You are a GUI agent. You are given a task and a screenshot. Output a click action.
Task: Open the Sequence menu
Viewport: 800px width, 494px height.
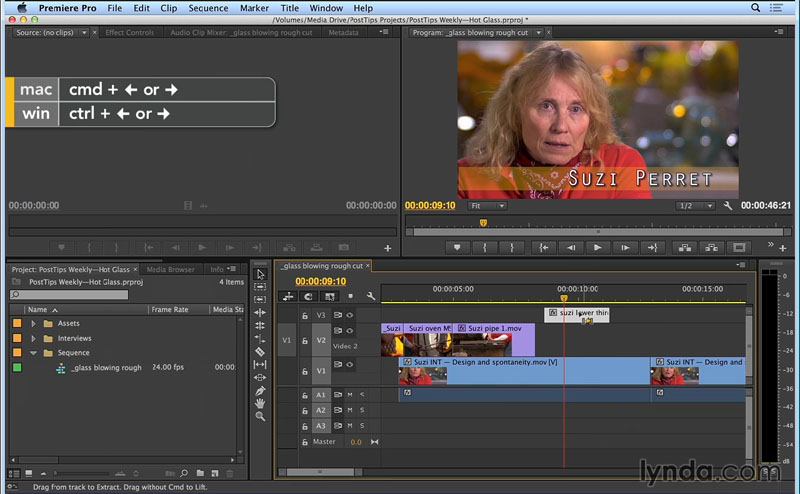pyautogui.click(x=208, y=8)
